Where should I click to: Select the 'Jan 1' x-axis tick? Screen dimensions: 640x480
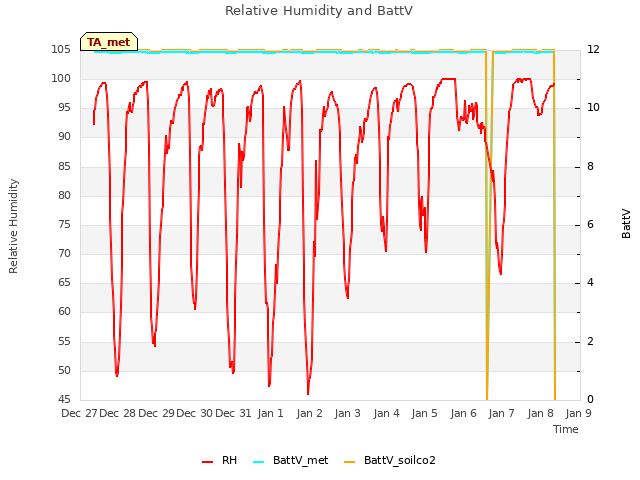(270, 413)
